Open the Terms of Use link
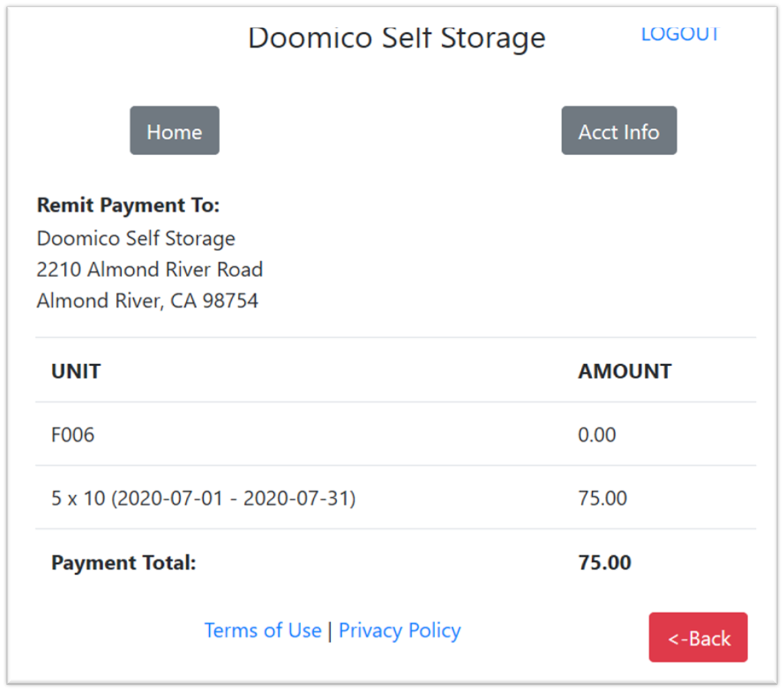 tap(262, 630)
